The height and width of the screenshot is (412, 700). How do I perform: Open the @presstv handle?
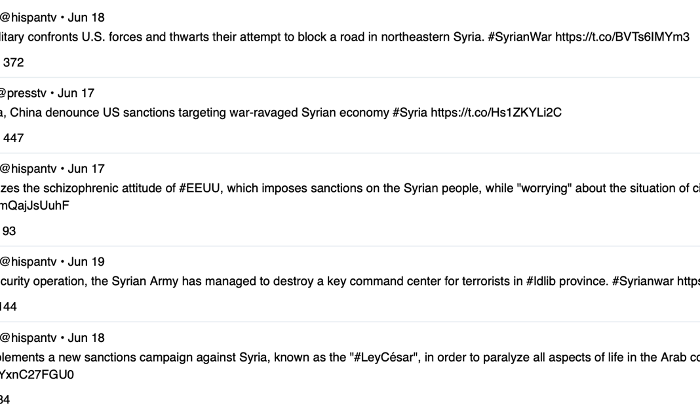click(x=23, y=93)
